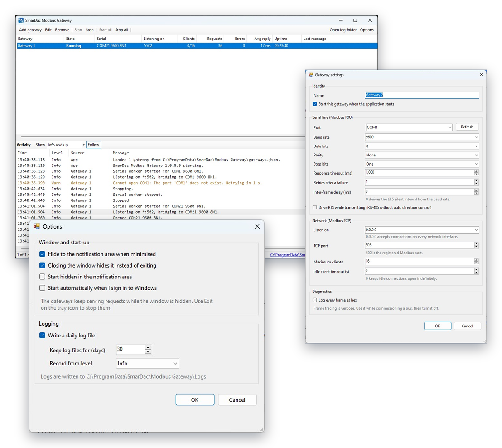This screenshot has height=448, width=502.
Task: Click Stop all in the main toolbar
Action: pyautogui.click(x=121, y=30)
